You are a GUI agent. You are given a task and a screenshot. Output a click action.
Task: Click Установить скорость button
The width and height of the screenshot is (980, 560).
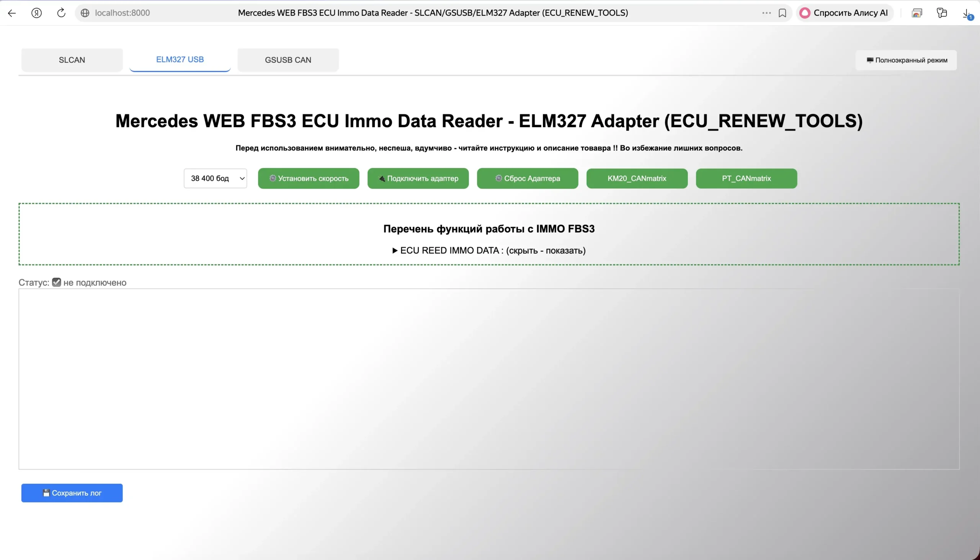[309, 178]
